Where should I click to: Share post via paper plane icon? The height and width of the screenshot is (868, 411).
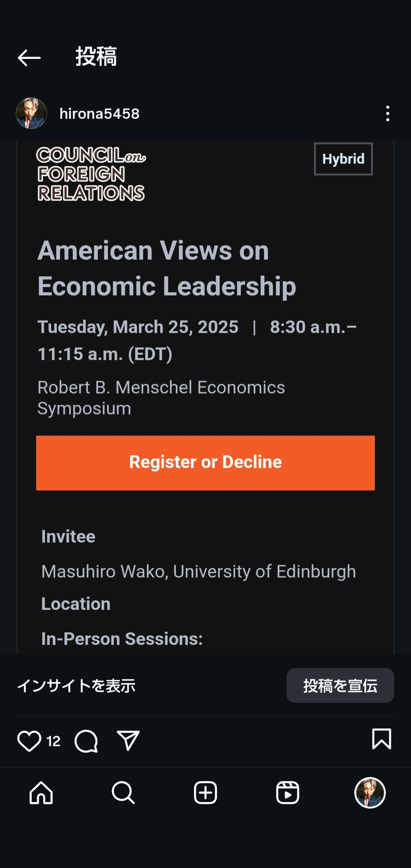pos(128,741)
